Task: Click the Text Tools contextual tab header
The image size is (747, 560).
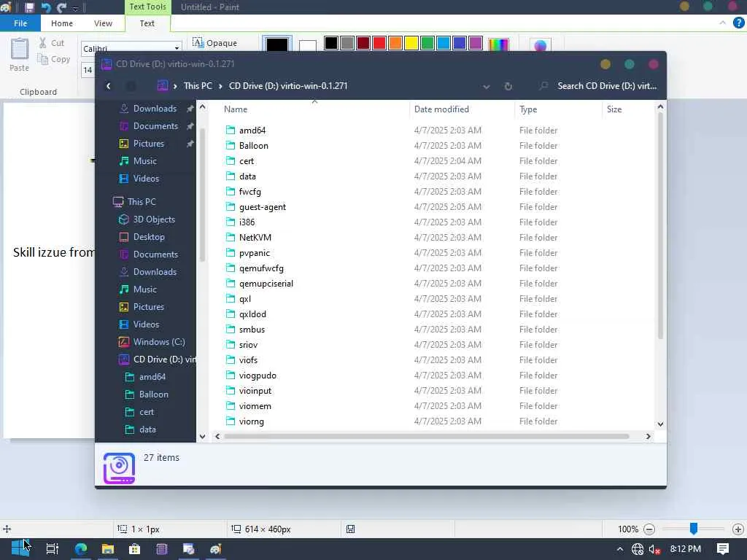Action: coord(147,7)
